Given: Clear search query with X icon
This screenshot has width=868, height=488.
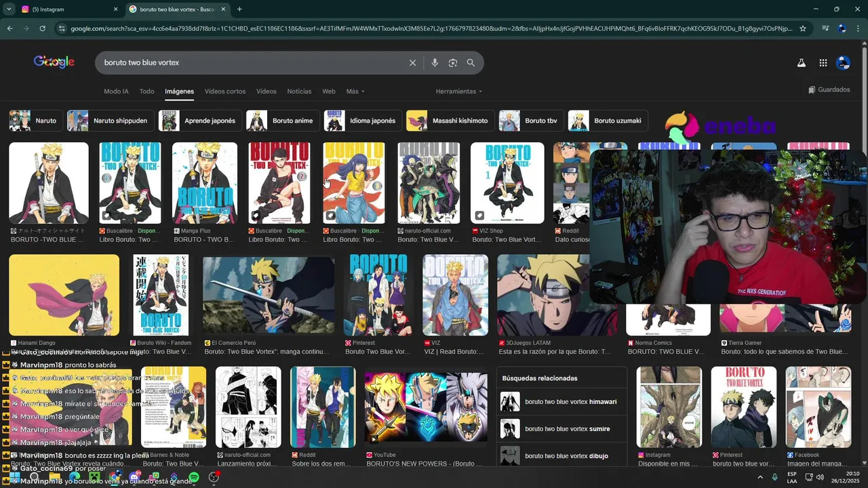Looking at the screenshot, I should (412, 62).
